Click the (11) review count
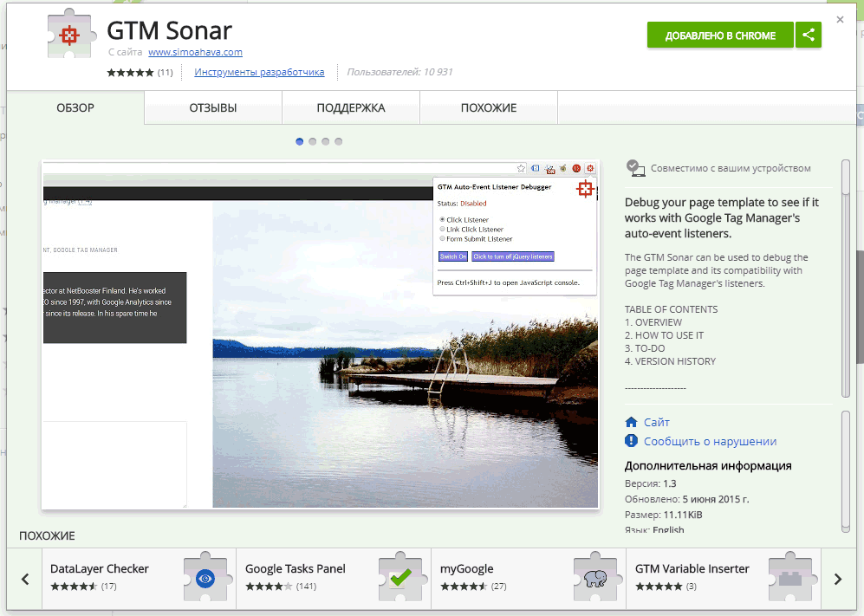This screenshot has height=616, width=864. 165,72
